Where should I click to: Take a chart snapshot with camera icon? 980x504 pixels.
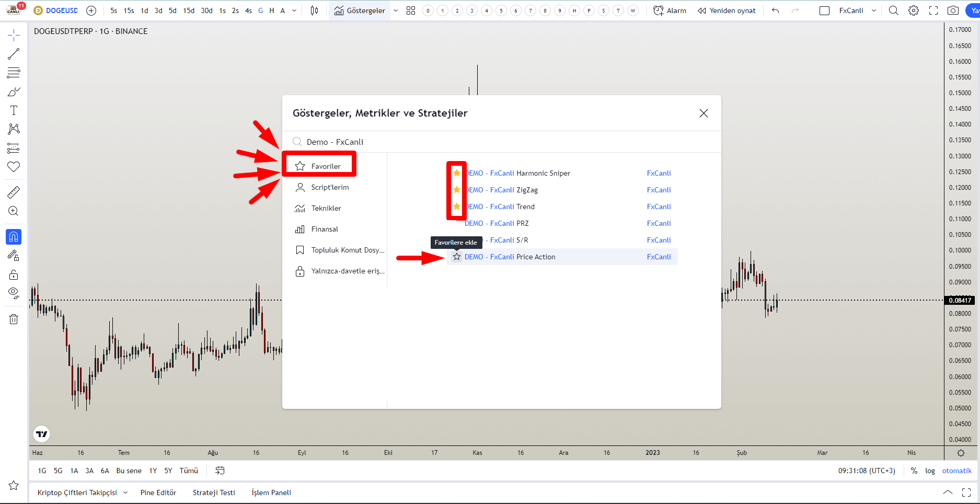953,10
